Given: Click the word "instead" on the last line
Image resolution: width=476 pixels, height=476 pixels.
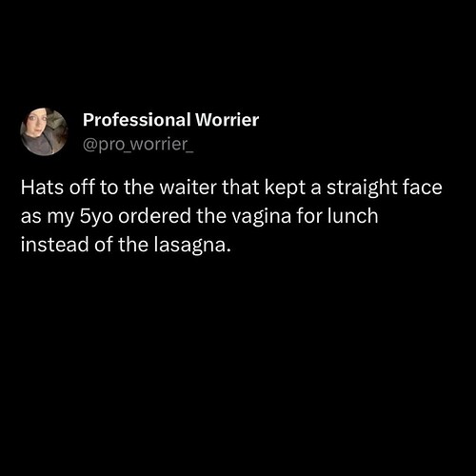Looking at the screenshot, I should coord(54,245).
